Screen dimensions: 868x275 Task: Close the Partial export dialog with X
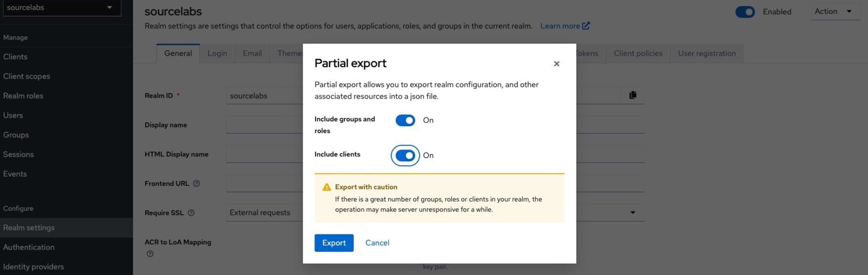click(x=556, y=64)
